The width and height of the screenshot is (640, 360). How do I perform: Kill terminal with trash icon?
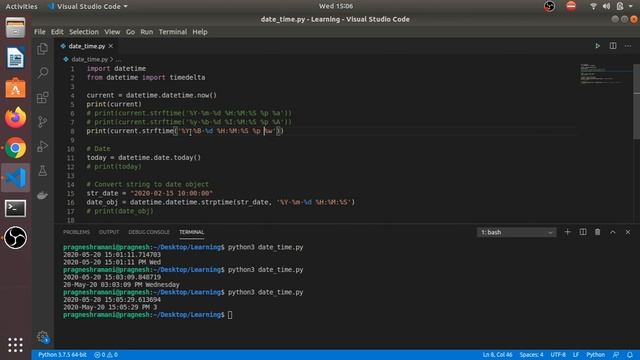coord(598,232)
